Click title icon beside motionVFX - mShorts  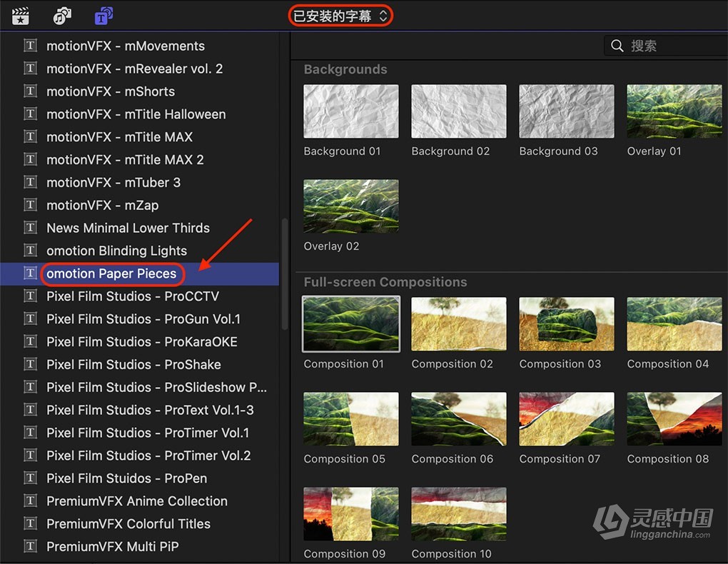coord(31,91)
